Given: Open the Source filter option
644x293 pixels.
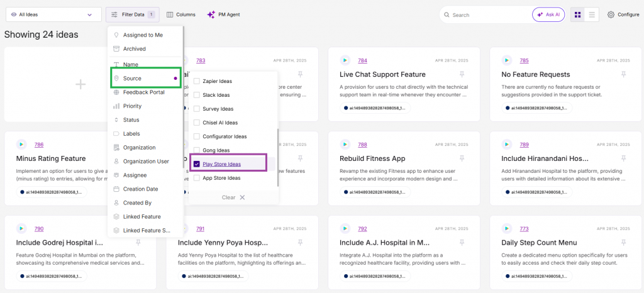Looking at the screenshot, I should click(x=145, y=79).
